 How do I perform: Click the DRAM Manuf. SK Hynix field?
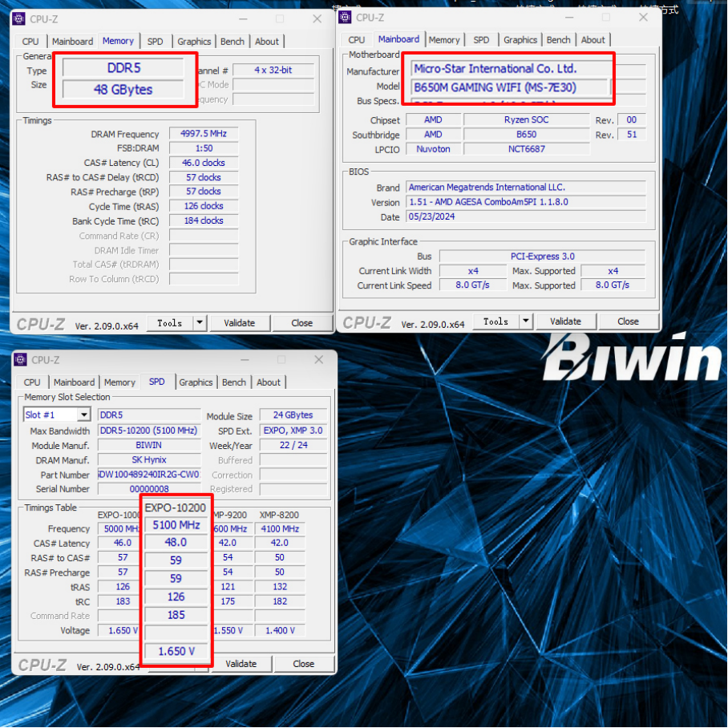pos(149,459)
